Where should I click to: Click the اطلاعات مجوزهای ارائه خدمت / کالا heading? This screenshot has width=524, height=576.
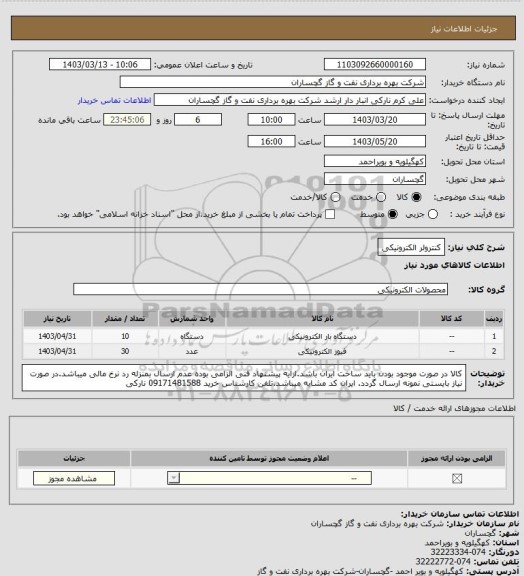(x=454, y=408)
